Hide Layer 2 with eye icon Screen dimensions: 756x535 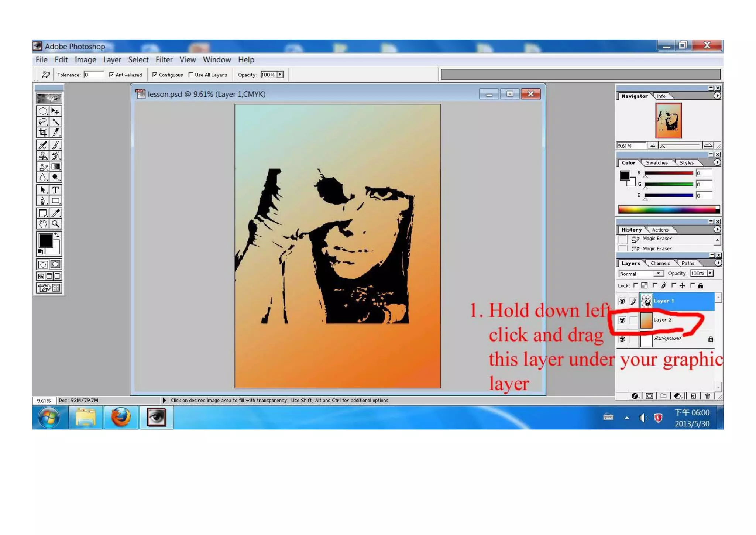click(622, 320)
